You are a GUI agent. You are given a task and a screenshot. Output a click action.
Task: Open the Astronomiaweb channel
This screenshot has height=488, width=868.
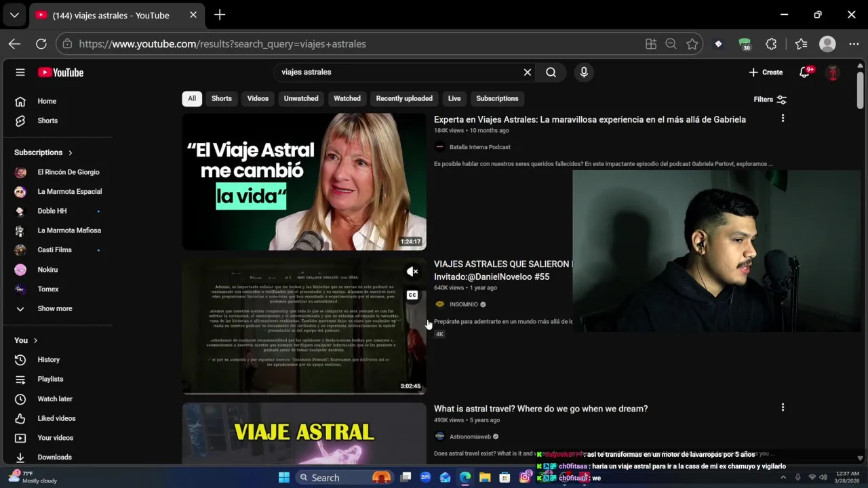[470, 436]
